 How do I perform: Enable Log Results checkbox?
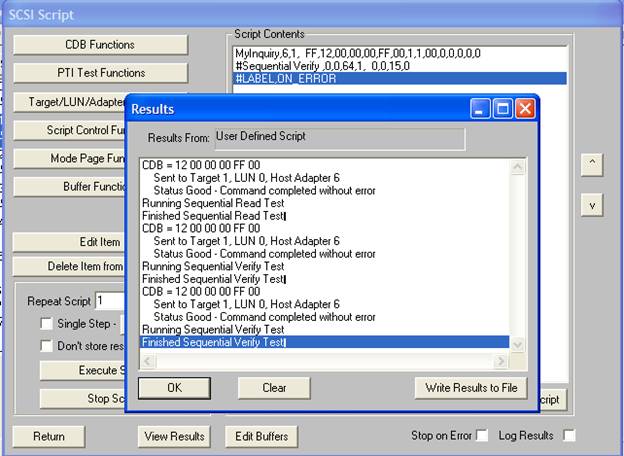coord(569,435)
